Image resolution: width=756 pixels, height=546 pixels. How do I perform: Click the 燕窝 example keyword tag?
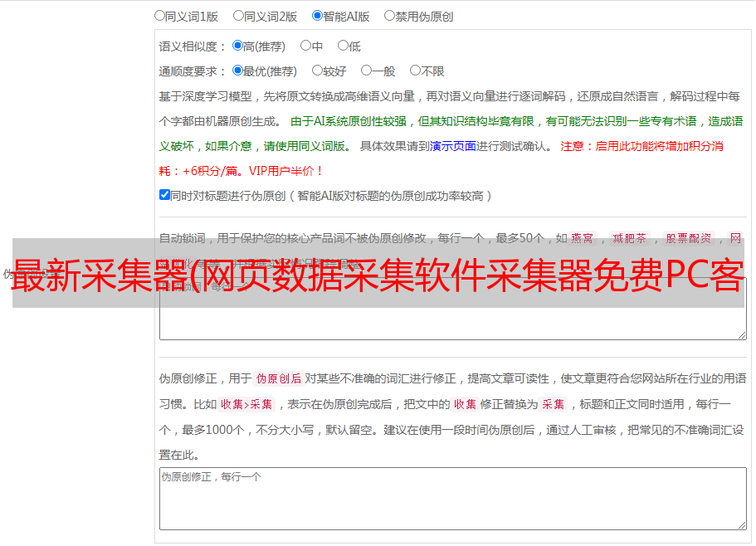tap(582, 238)
